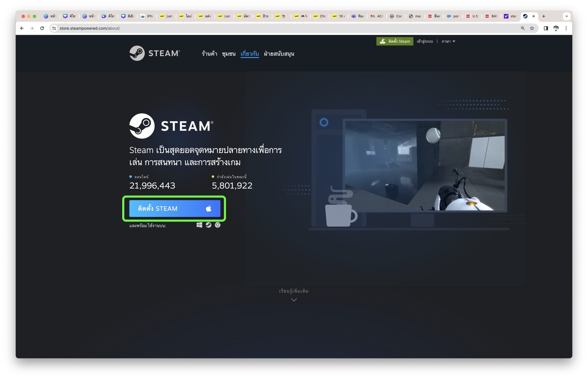Expand the tab search chevron
Screen dimensions: 588x379
point(567,16)
